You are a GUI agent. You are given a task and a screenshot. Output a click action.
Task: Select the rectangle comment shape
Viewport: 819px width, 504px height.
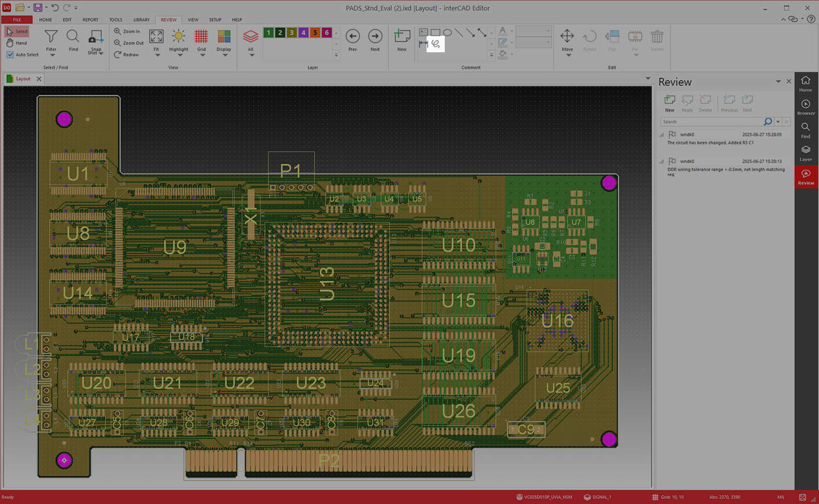[x=436, y=32]
